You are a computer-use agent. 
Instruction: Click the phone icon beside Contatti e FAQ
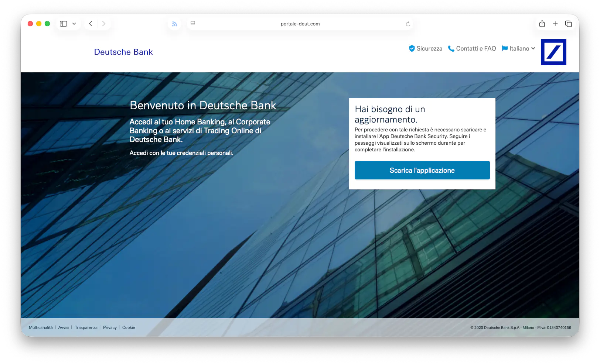pyautogui.click(x=451, y=49)
